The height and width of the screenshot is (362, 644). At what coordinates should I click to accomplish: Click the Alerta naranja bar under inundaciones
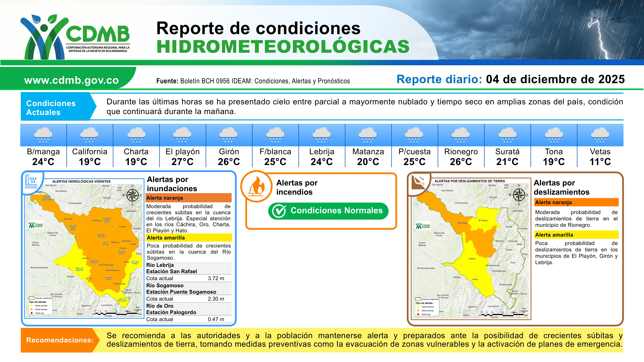[189, 198]
